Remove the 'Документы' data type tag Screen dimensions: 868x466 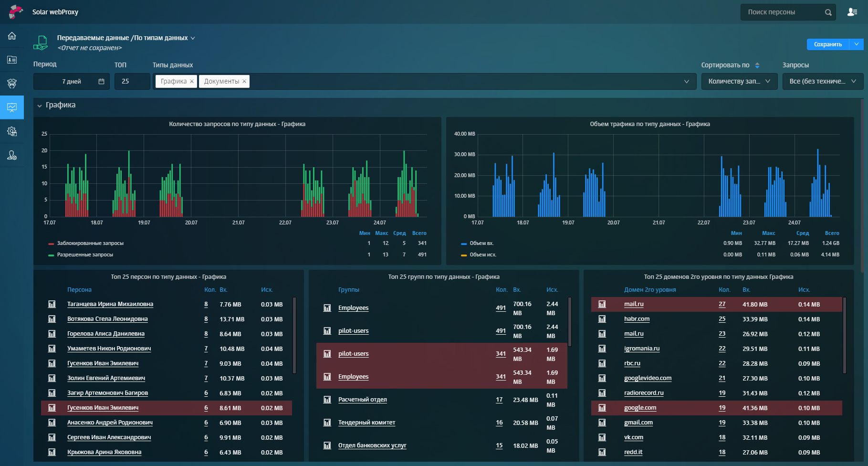click(x=244, y=82)
